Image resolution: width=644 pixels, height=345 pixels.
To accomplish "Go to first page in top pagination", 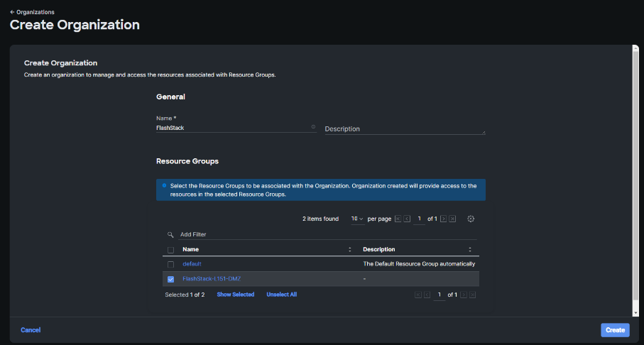I will pos(398,219).
